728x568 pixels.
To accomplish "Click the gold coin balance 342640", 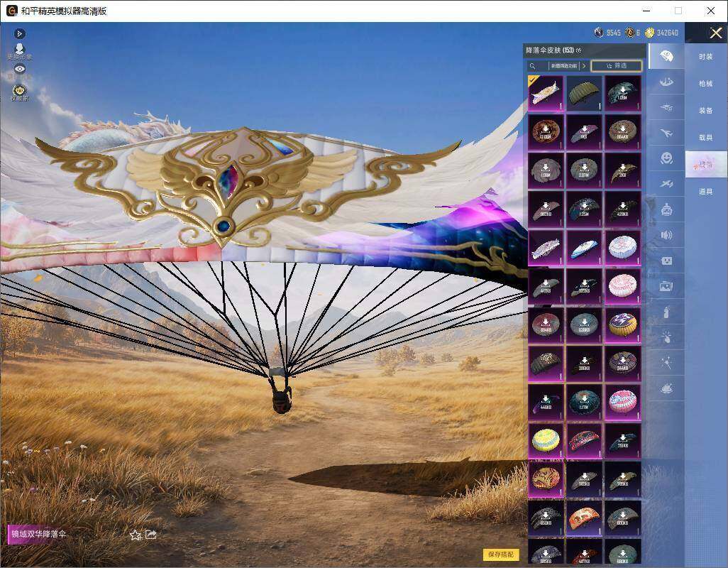I will coord(661,33).
